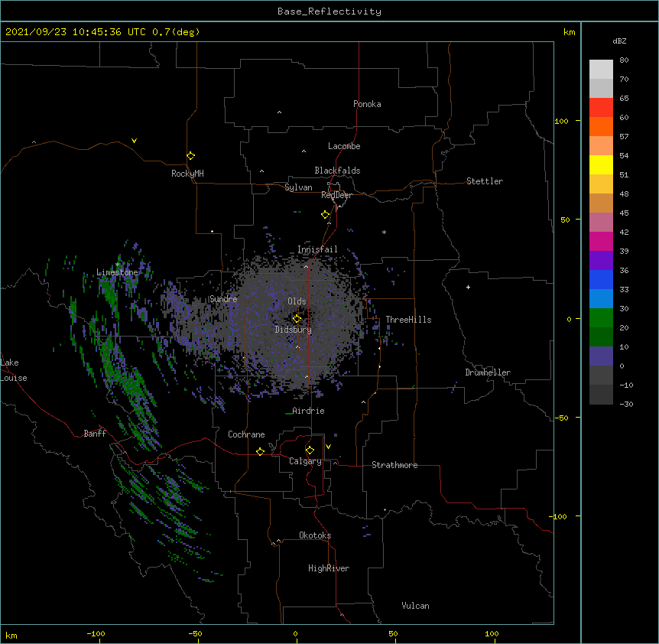659x644 pixels.
Task: Click the purple 0-10 dBZ color band
Action: click(x=601, y=356)
